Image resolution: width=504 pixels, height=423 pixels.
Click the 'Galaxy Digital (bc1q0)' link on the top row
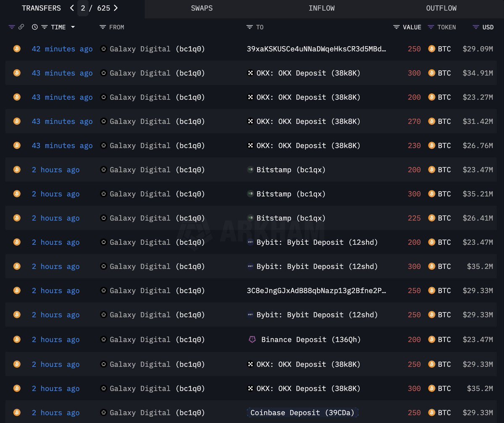click(157, 49)
